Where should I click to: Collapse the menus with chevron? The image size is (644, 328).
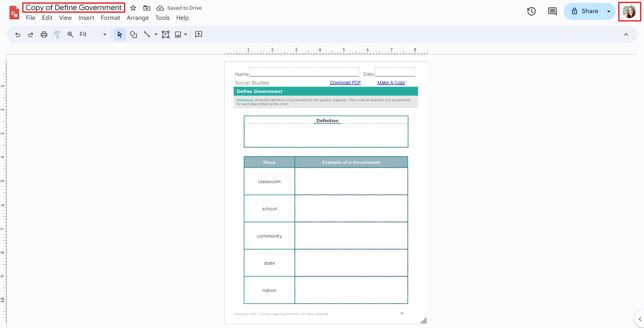[x=626, y=34]
